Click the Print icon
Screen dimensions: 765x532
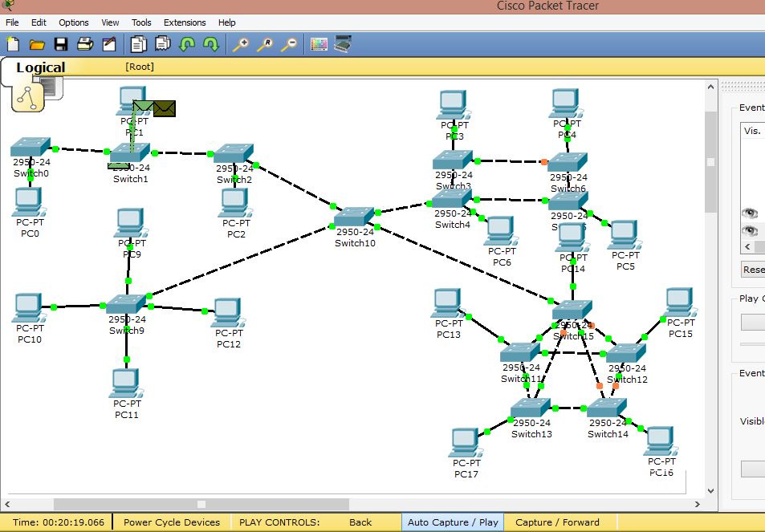click(x=85, y=44)
